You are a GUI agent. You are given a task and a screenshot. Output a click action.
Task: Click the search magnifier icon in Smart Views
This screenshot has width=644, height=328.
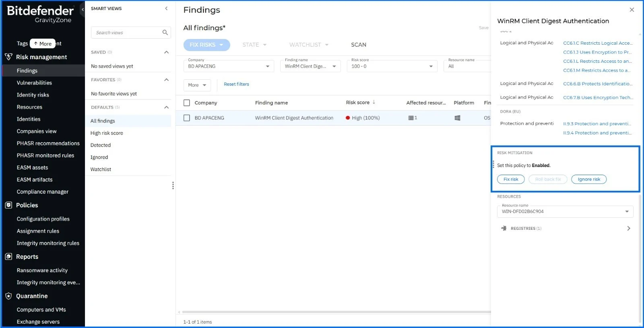165,33
